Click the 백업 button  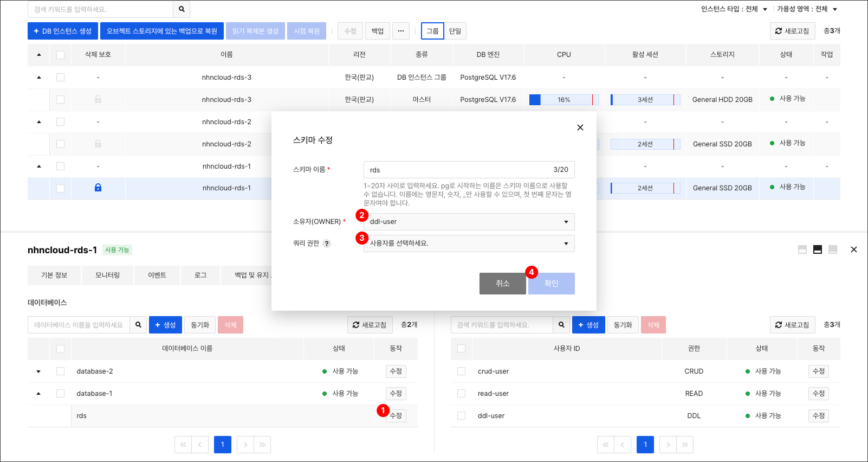tap(378, 31)
